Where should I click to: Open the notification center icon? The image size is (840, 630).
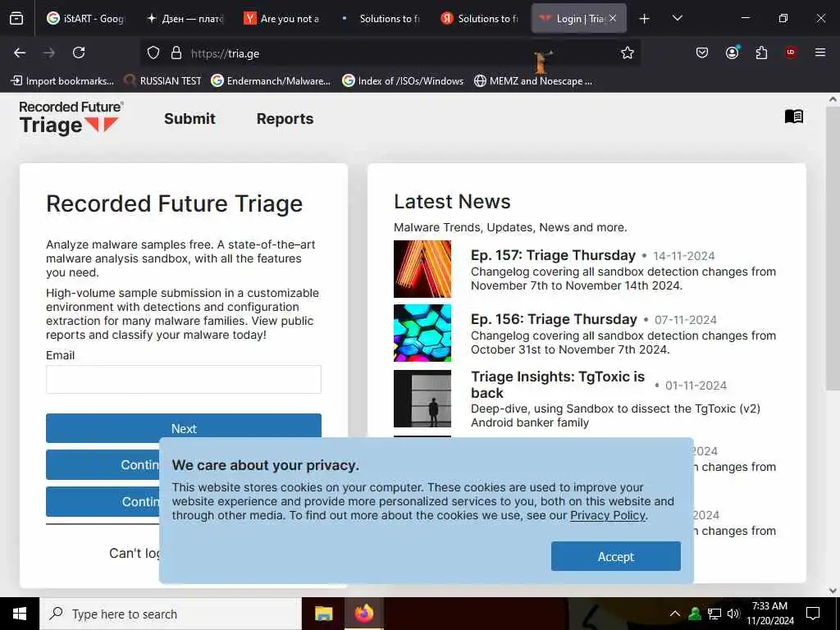(813, 614)
